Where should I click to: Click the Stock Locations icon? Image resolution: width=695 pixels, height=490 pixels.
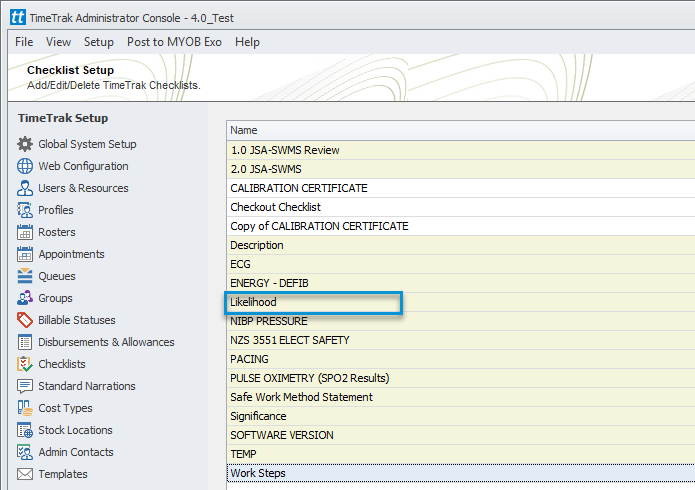[x=25, y=430]
